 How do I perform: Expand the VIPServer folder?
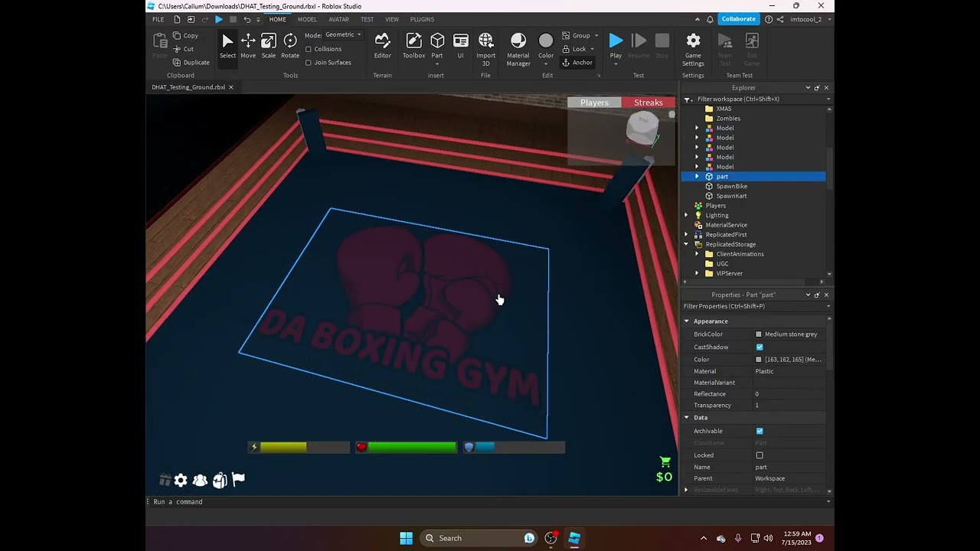(697, 273)
